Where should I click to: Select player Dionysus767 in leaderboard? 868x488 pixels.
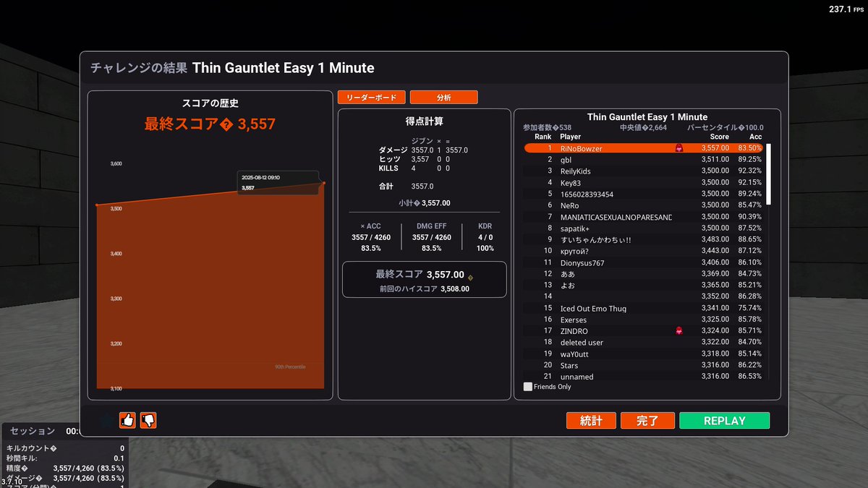[644, 262]
